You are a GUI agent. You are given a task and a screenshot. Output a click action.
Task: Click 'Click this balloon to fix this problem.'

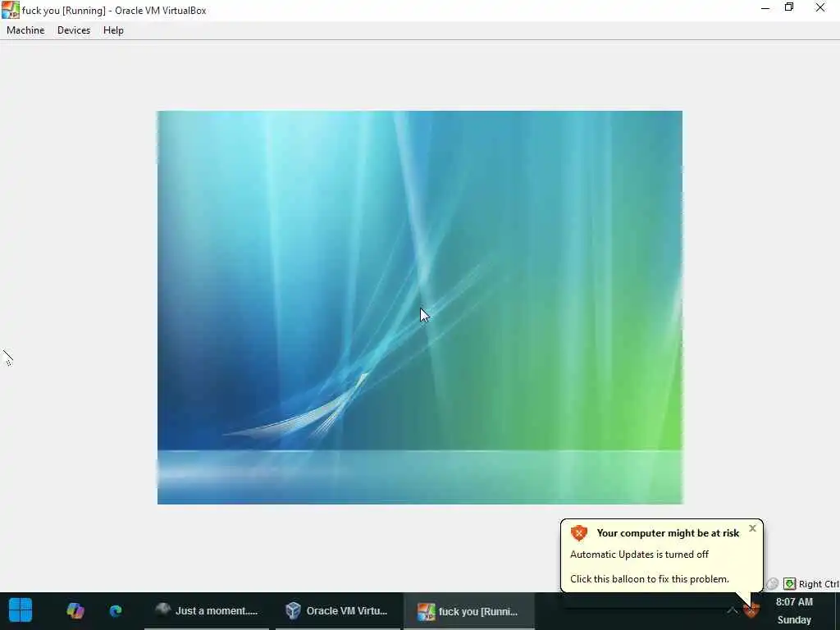tap(650, 579)
